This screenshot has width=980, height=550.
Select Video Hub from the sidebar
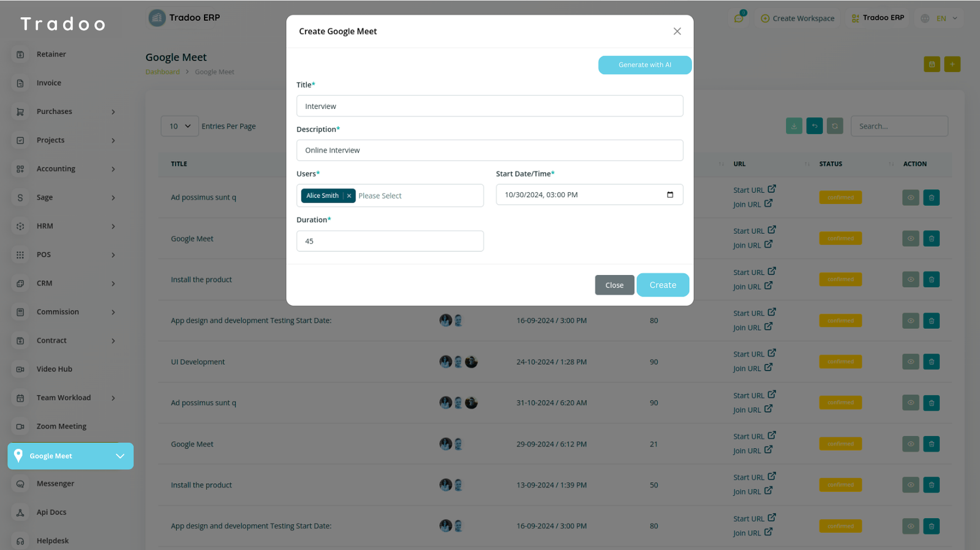click(x=54, y=369)
